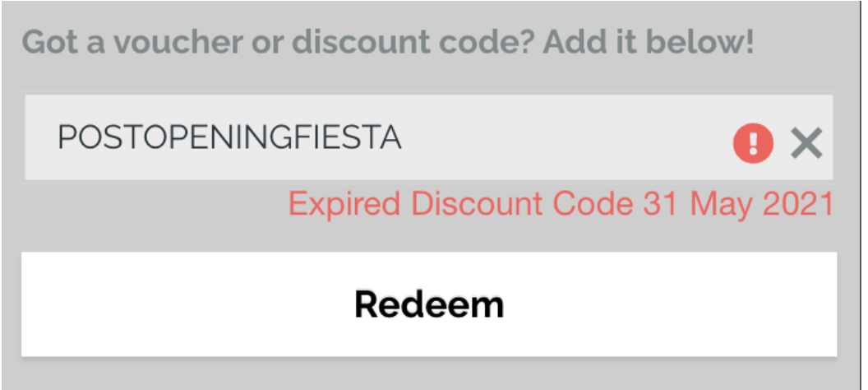Hit the exclamation mark beside the clear icon
Viewport: 868px width, 390px height.
tap(752, 146)
